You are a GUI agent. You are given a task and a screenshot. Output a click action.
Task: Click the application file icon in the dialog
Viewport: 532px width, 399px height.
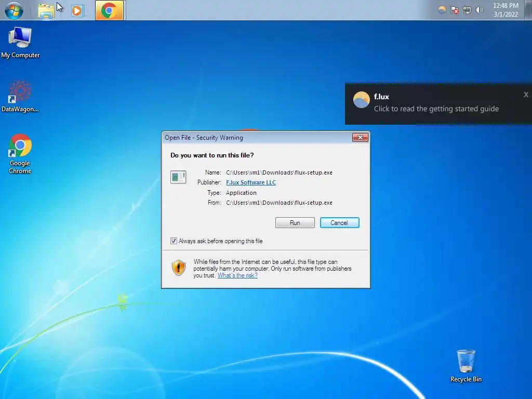pyautogui.click(x=178, y=177)
